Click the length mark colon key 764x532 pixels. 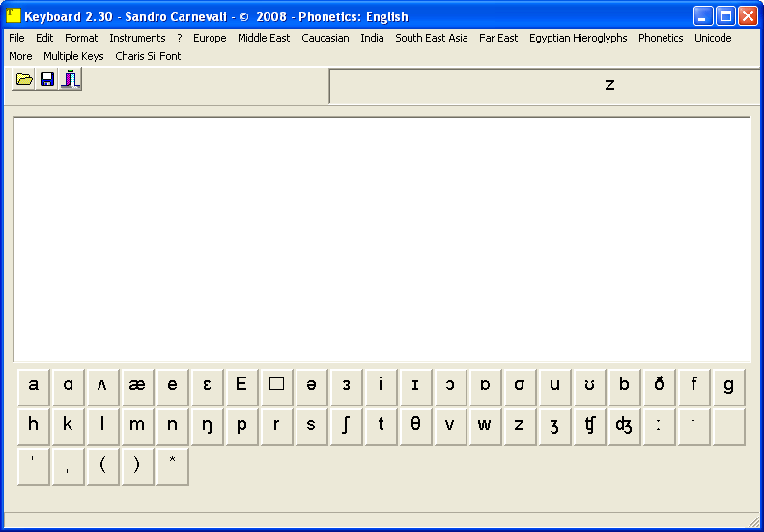pyautogui.click(x=659, y=428)
